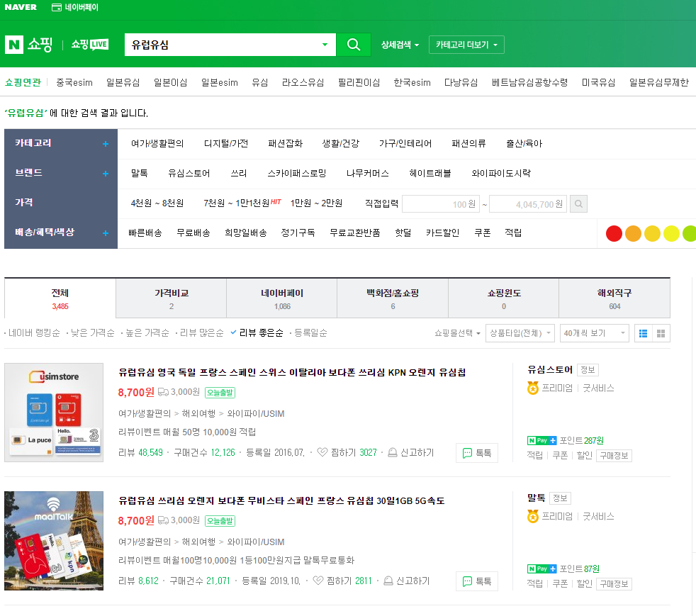Open 40개씩 보기 dropdown
The image size is (696, 616).
tap(595, 333)
